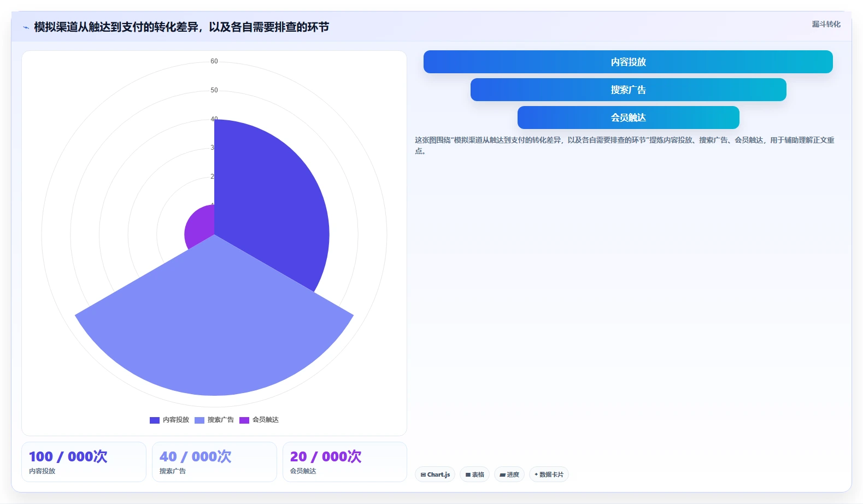863x504 pixels.
Task: Click the 进度 tag chip
Action: tap(509, 474)
